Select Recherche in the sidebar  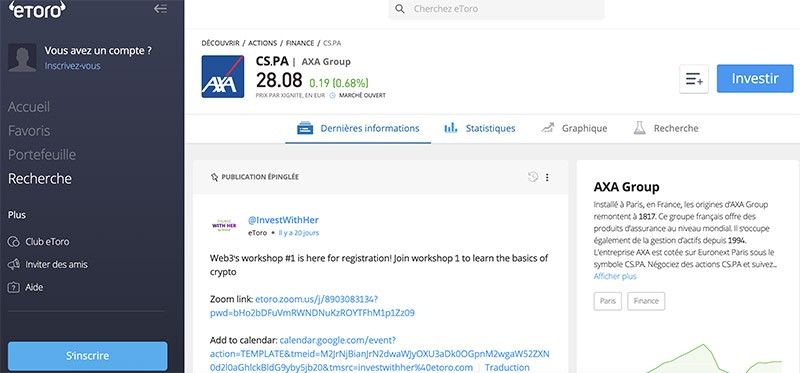click(40, 179)
